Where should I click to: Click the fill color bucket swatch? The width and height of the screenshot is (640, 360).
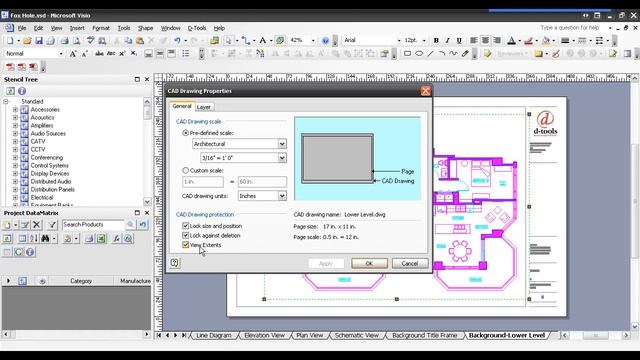click(x=545, y=40)
